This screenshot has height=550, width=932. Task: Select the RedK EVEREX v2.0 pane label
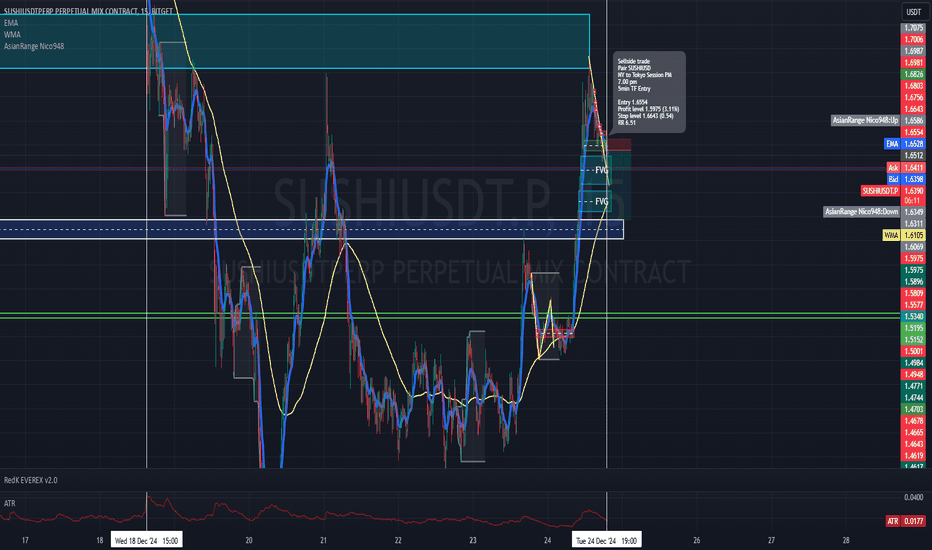coord(30,480)
